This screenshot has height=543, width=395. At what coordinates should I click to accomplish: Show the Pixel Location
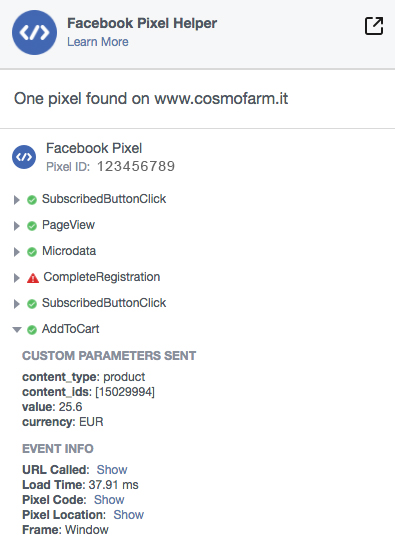[128, 515]
